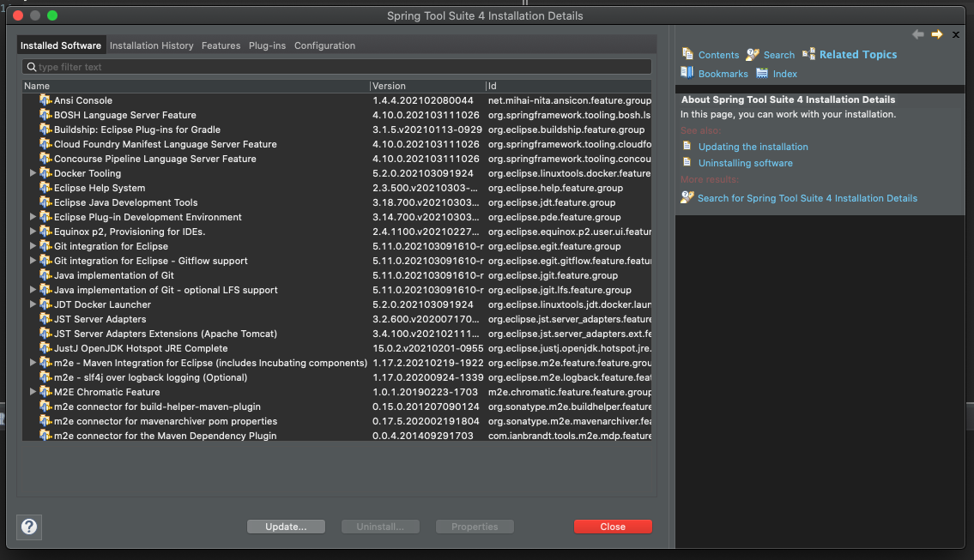
Task: Click the Docker Tooling feature icon
Action: click(45, 172)
